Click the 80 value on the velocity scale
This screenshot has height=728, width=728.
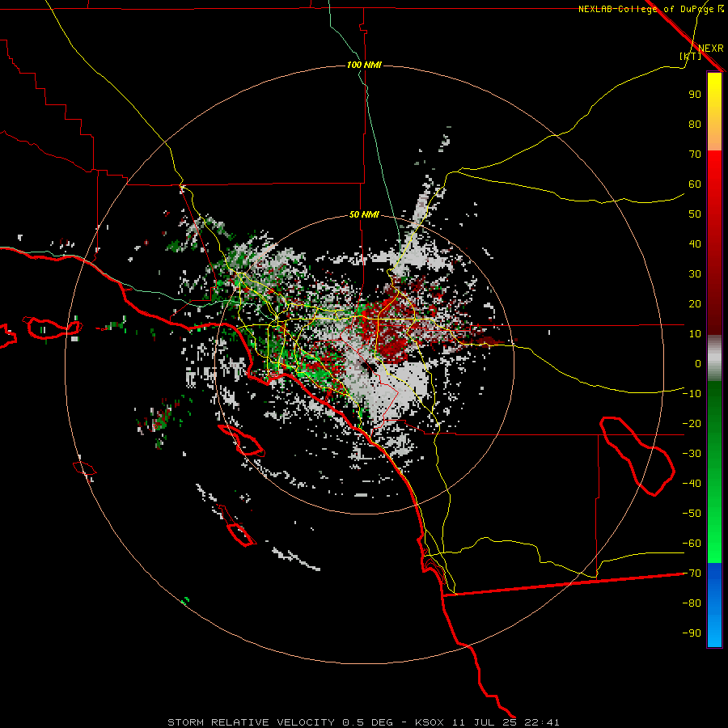coord(695,124)
